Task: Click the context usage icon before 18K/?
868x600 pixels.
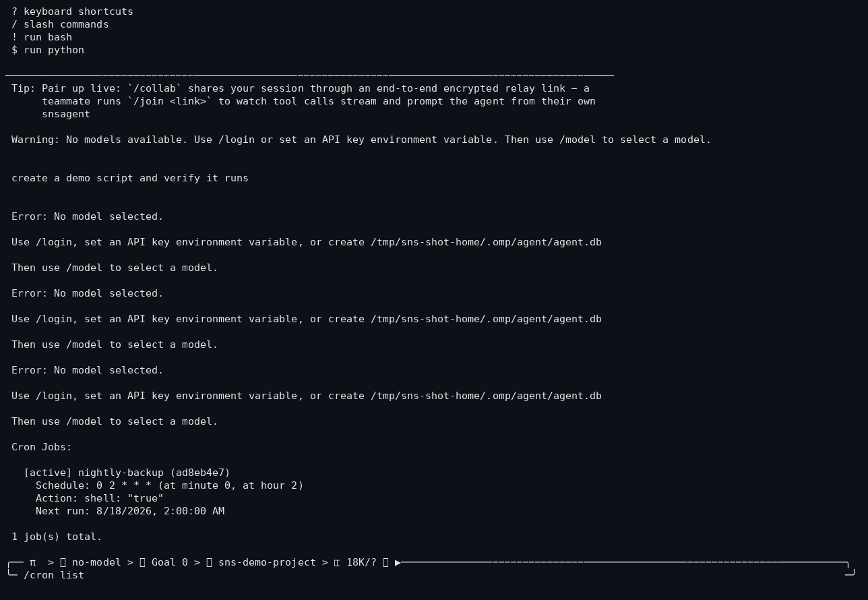Action: (x=336, y=562)
